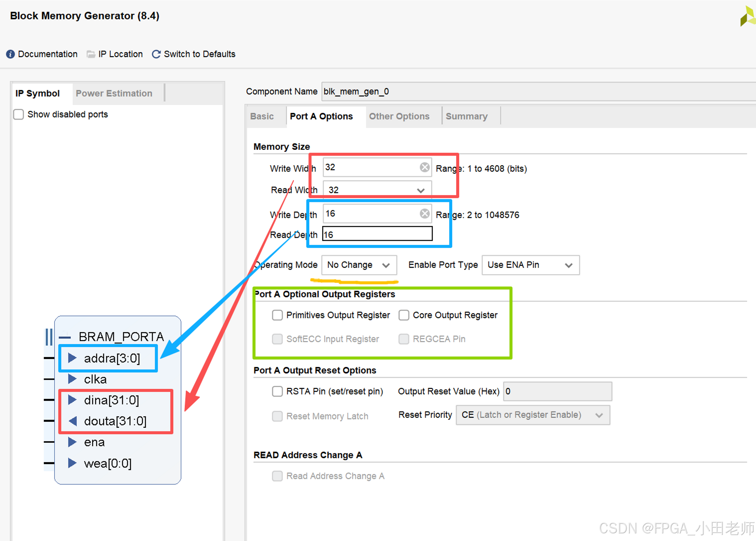
Task: Enable Show disabled ports checkbox
Action: [x=19, y=114]
